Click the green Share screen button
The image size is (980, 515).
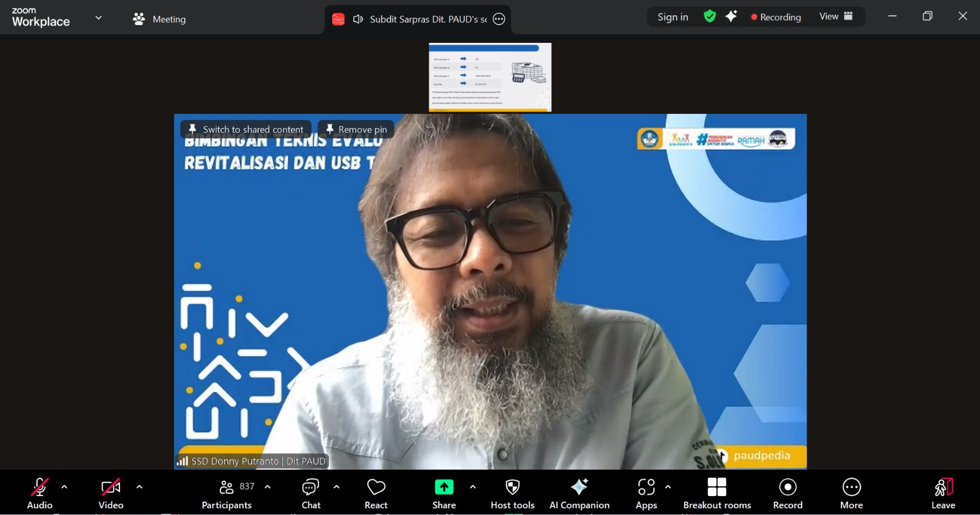pos(444,487)
